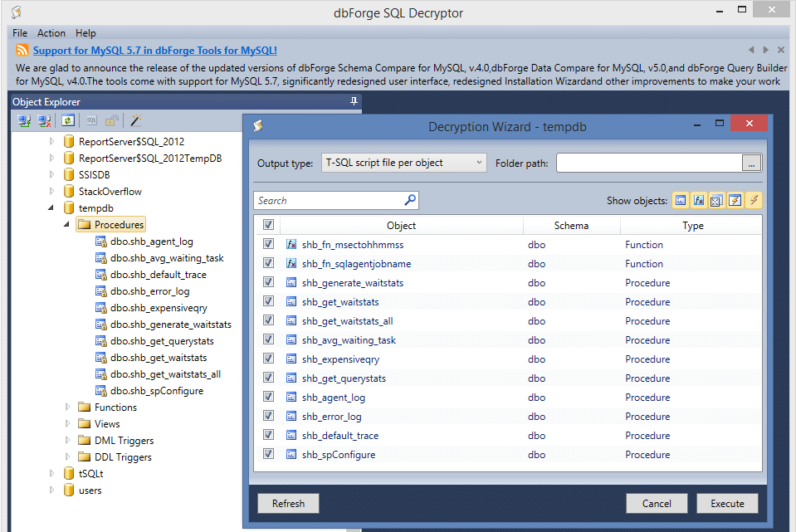Expand the users database node
The image size is (796, 532).
[51, 491]
